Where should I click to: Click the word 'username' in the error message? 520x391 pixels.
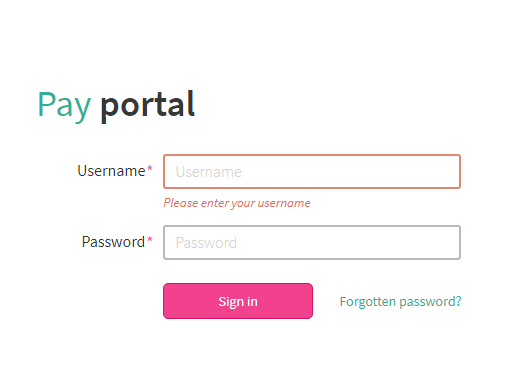coord(284,203)
